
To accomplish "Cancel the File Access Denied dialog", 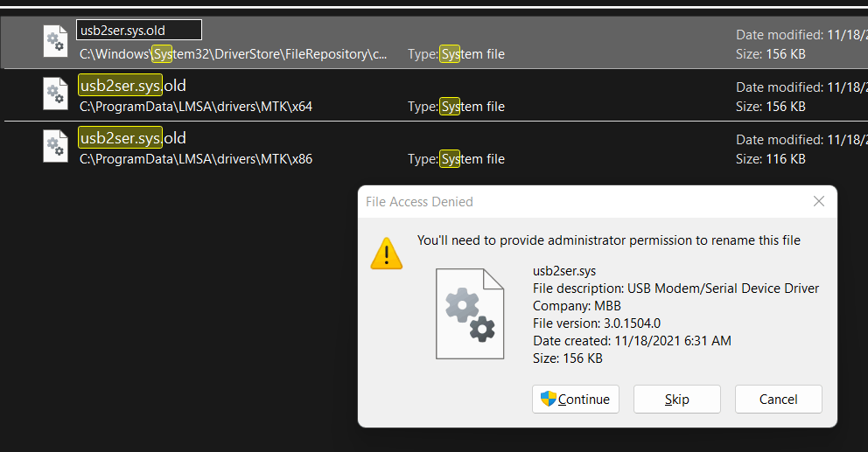I will click(x=778, y=399).
